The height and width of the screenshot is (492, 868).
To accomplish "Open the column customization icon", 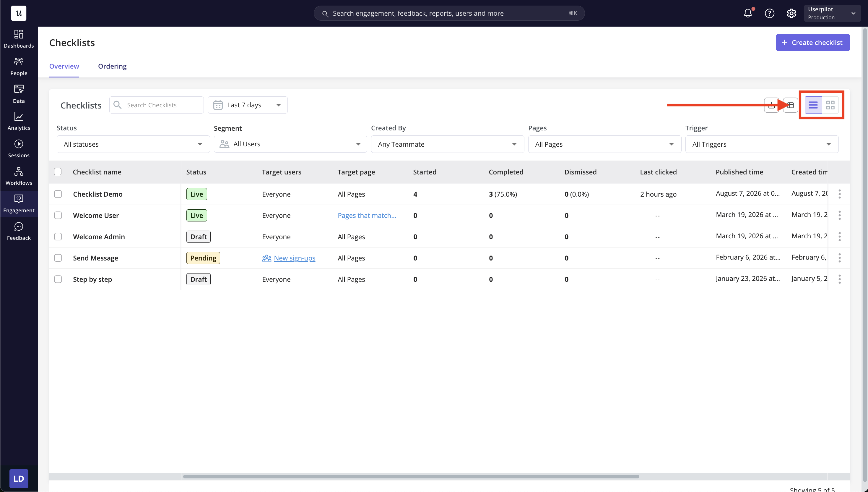I will 790,105.
